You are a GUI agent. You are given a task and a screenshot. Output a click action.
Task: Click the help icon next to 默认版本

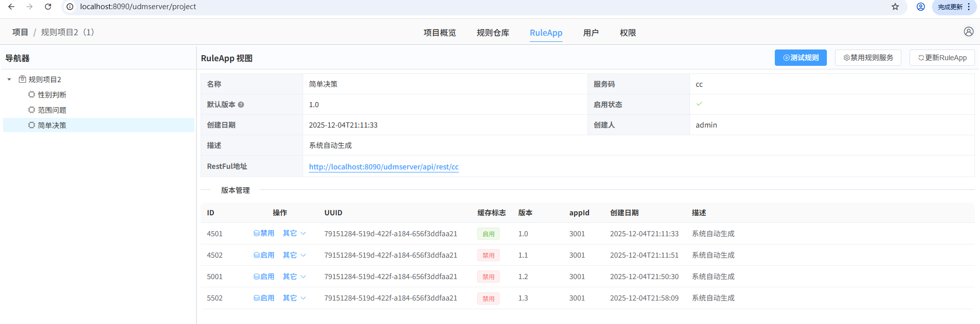pyautogui.click(x=241, y=105)
